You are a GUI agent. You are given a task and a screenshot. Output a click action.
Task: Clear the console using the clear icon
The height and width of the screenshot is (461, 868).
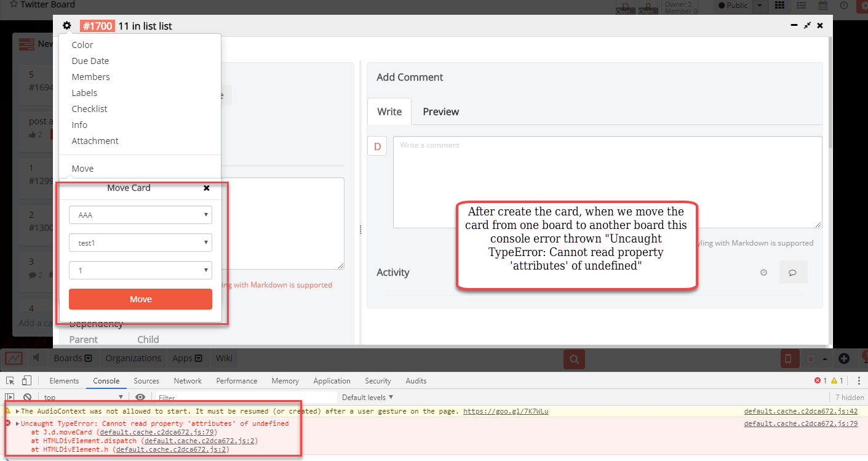click(26, 397)
